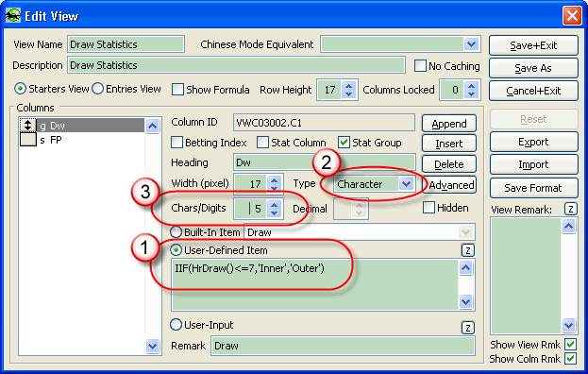Screen dimensions: 588x374
Task: Select the Entries View radio button
Action: (x=97, y=89)
